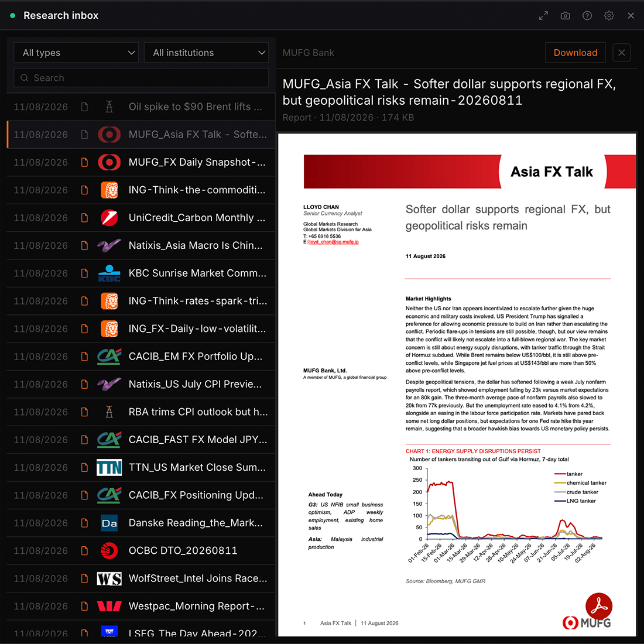Screen dimensions: 644x644
Task: Click the Westpac W logo icon
Action: click(x=109, y=606)
